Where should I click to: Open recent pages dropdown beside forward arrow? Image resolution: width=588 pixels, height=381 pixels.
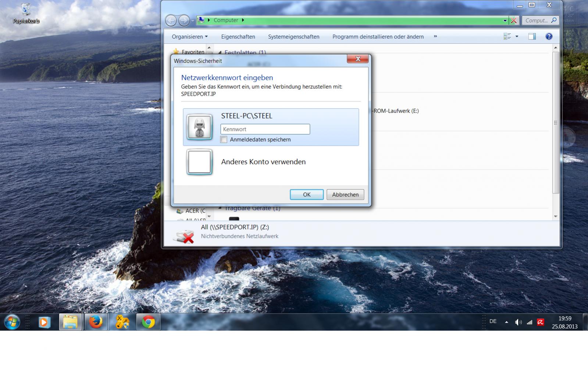(193, 21)
